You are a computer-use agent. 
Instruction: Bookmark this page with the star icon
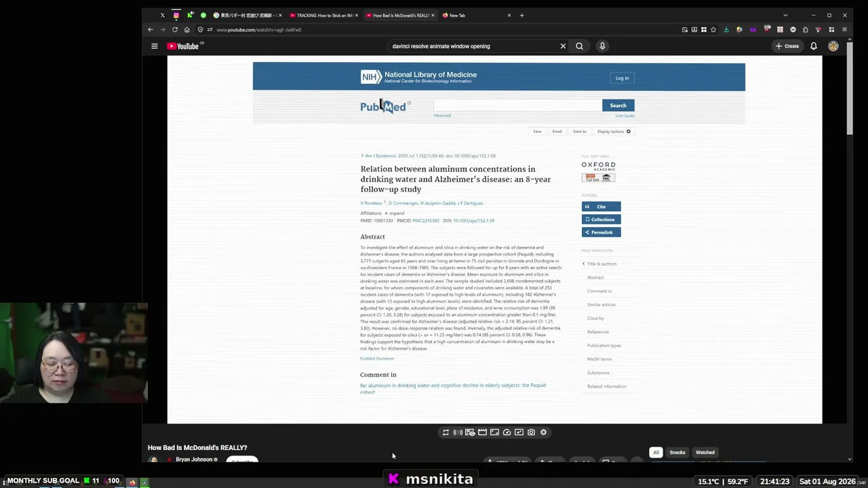[713, 30]
